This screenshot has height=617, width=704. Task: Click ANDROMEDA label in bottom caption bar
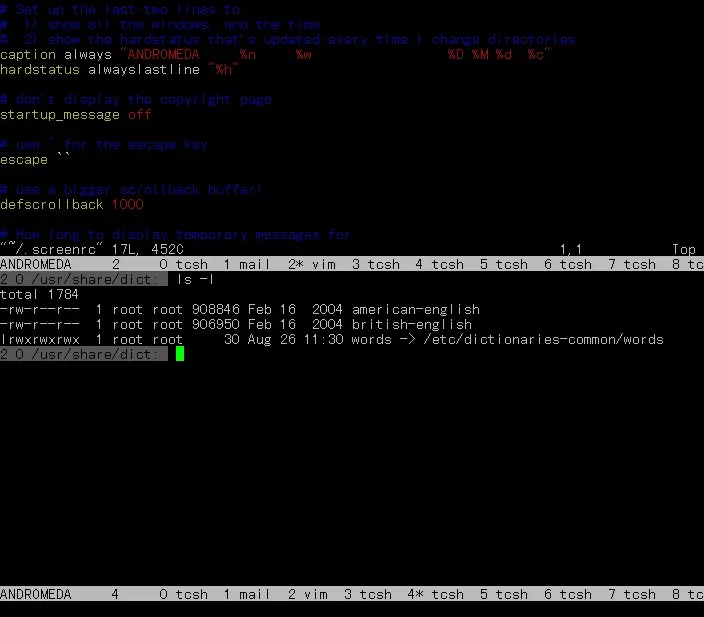pyautogui.click(x=36, y=595)
